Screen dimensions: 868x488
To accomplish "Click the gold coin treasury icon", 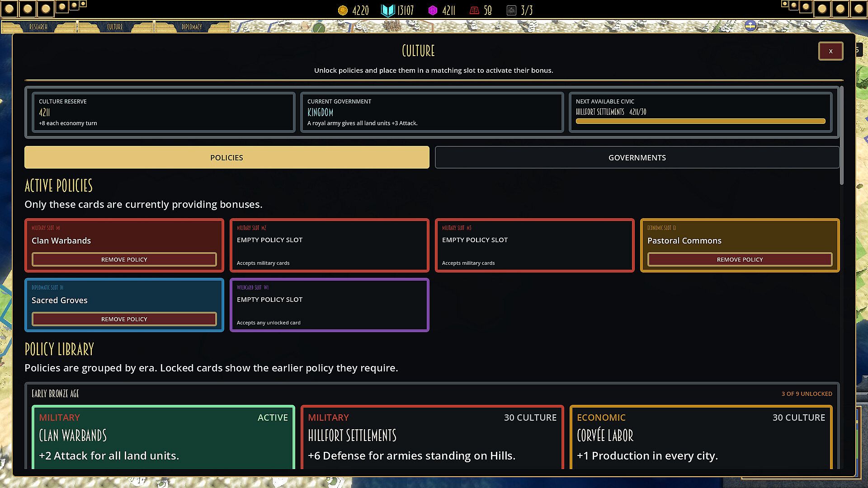I will tap(343, 10).
